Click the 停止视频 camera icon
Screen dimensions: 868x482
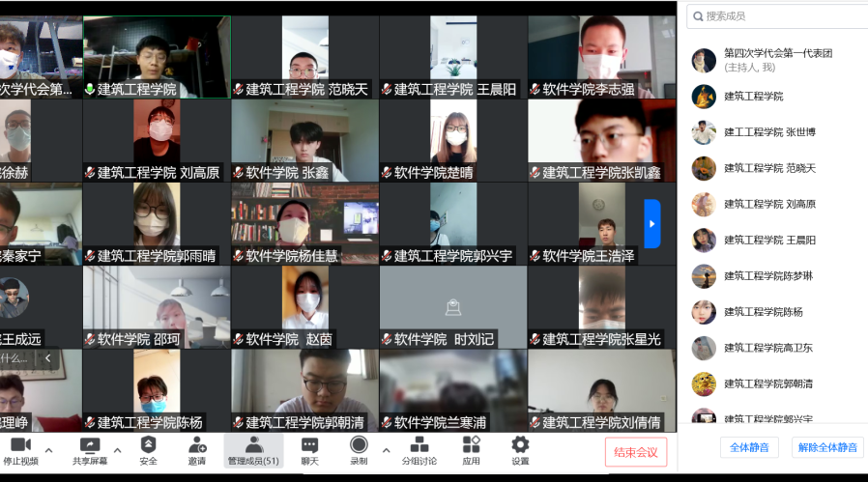(x=19, y=445)
